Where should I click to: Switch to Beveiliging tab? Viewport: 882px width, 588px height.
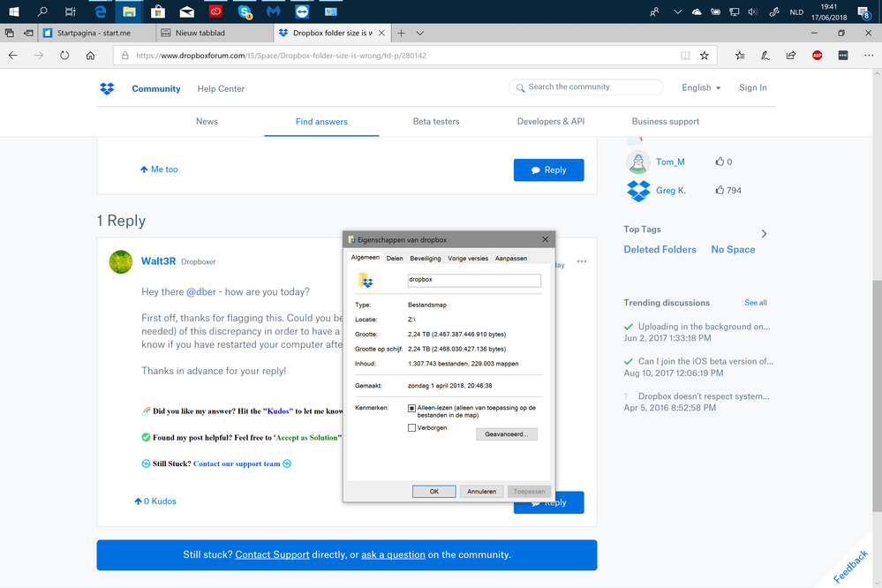(426, 259)
